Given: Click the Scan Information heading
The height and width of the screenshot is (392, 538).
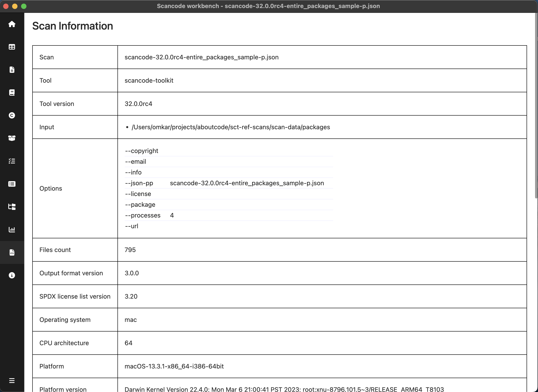Looking at the screenshot, I should click(x=73, y=26).
